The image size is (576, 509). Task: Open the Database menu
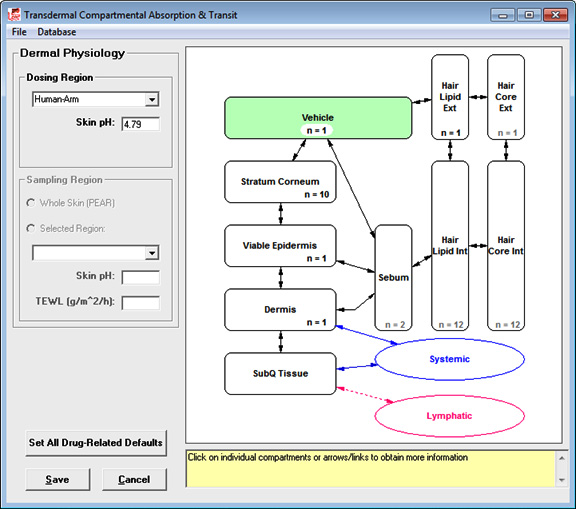[57, 32]
